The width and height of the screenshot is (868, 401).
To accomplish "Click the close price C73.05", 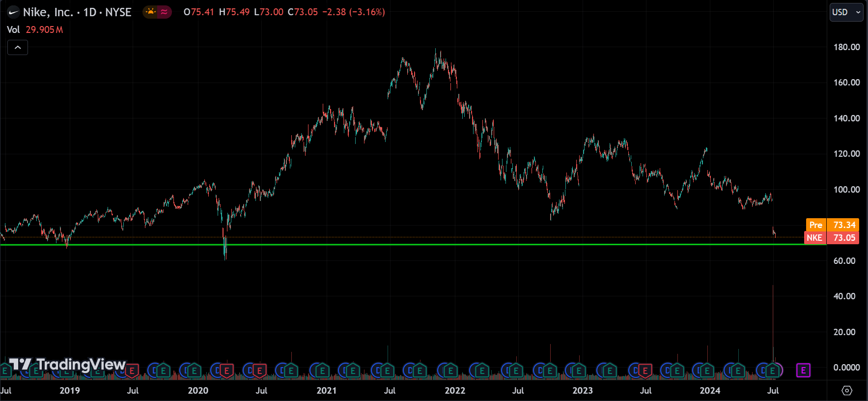I will click(303, 12).
